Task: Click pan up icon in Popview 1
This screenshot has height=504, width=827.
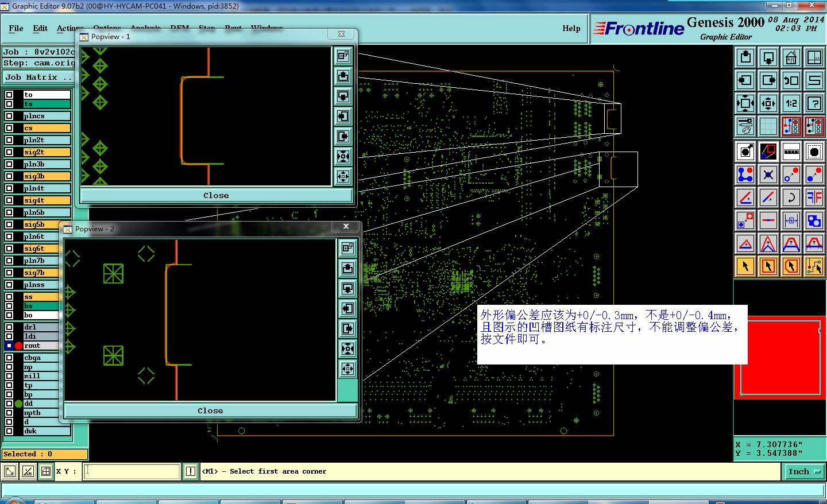Action: click(343, 76)
